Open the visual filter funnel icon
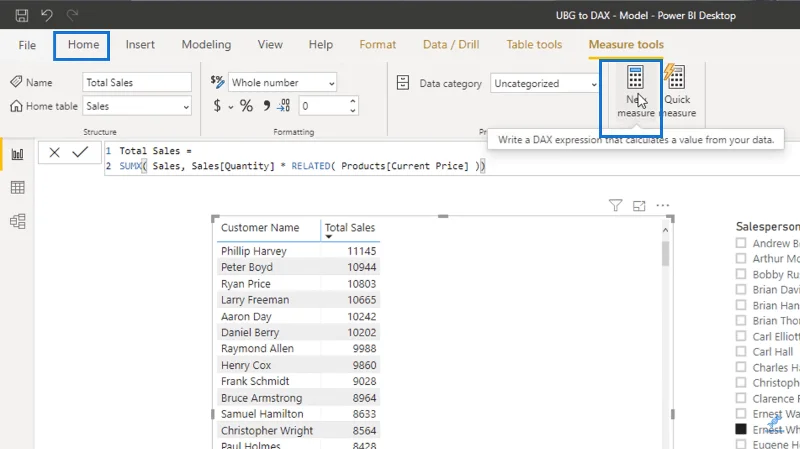 [x=615, y=205]
